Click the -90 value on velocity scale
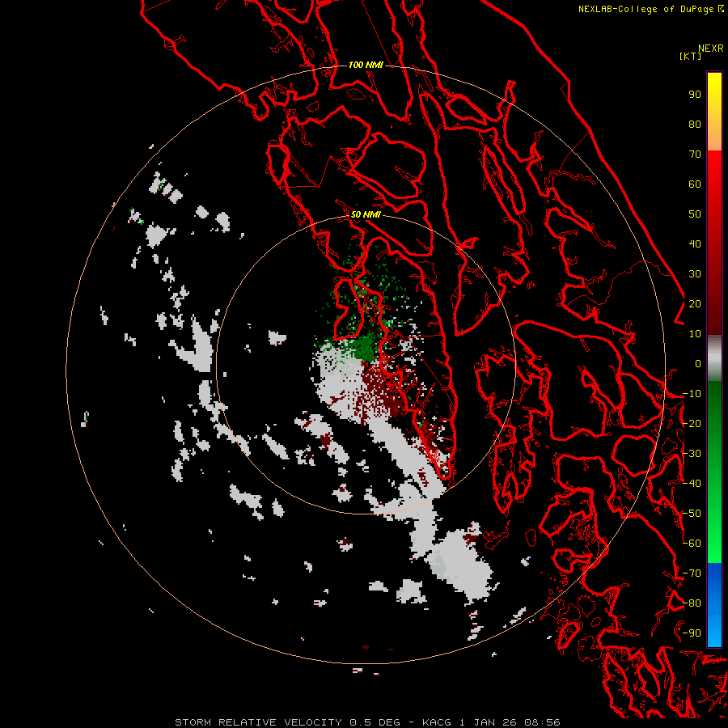This screenshot has height=728, width=728. coord(692,633)
